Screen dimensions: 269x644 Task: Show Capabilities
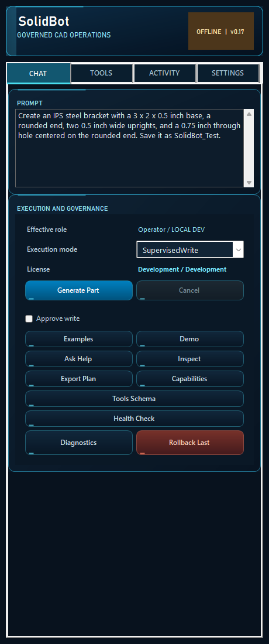point(190,379)
